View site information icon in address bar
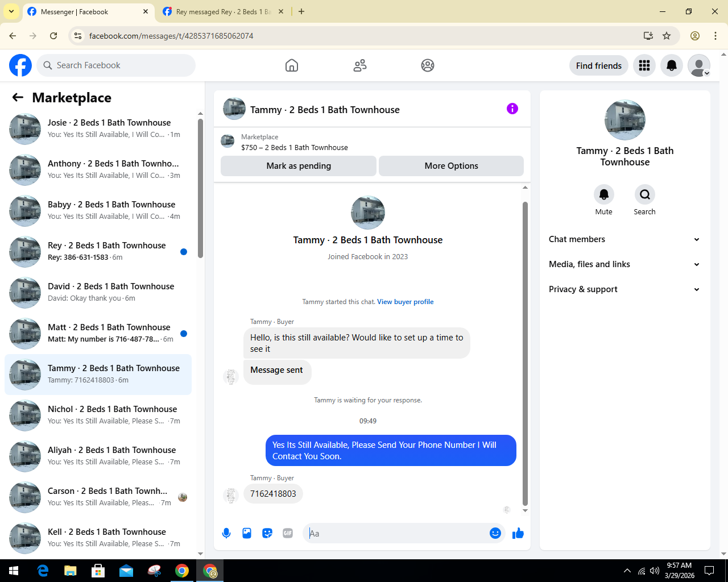The image size is (728, 582). tap(78, 36)
